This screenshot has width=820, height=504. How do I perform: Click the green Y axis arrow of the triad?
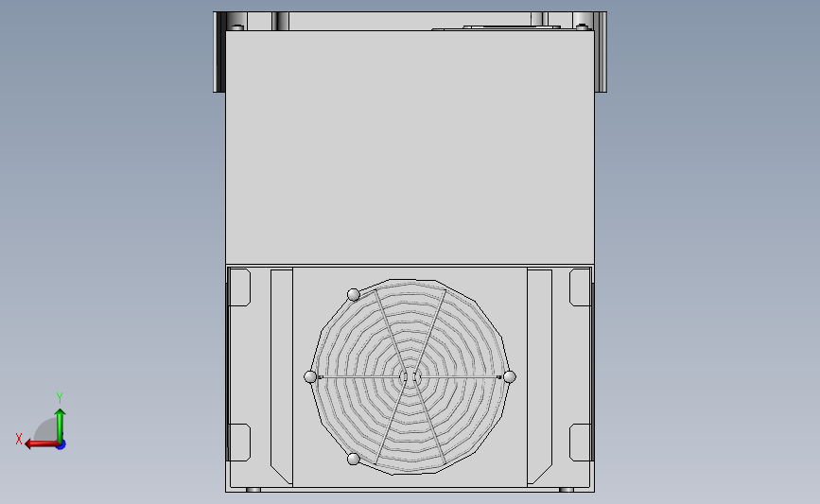pos(61,425)
